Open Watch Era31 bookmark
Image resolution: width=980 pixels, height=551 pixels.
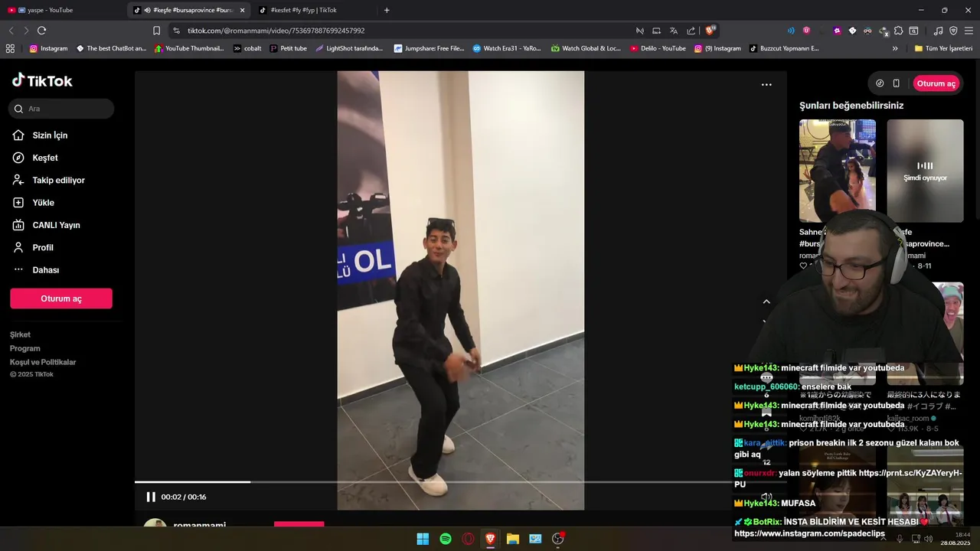pos(507,48)
